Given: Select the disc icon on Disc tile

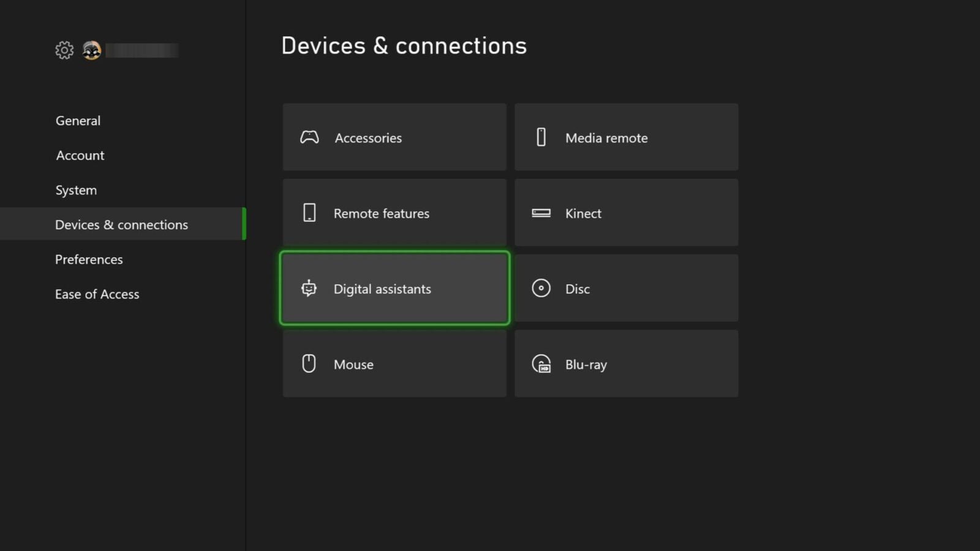Looking at the screenshot, I should pyautogui.click(x=541, y=288).
